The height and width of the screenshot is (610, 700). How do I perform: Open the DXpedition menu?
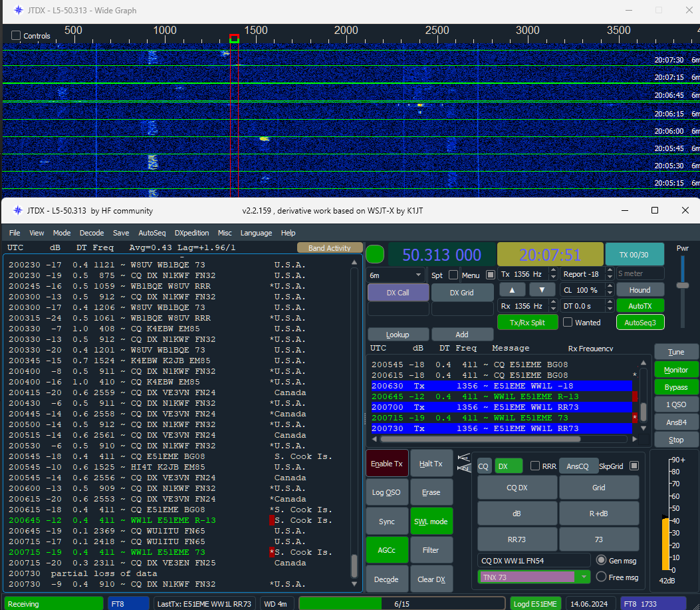click(x=191, y=233)
